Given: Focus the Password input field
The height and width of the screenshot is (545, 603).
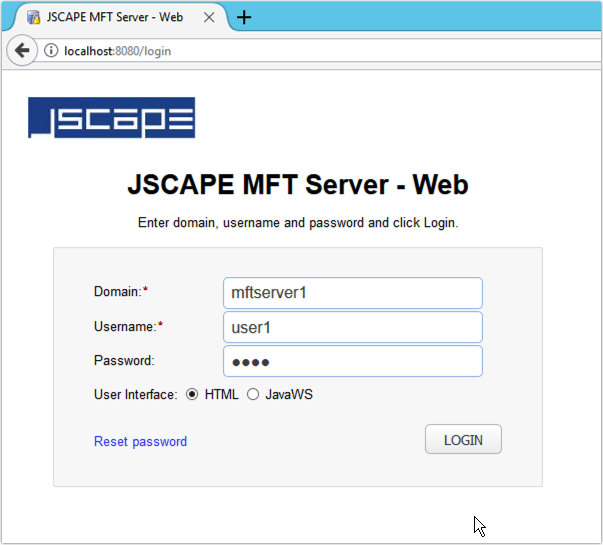Looking at the screenshot, I should click(352, 361).
